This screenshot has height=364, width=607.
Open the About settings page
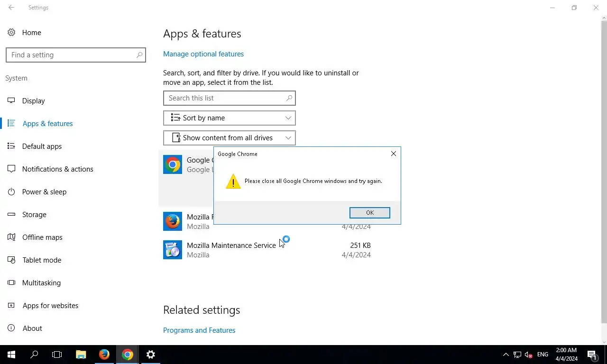pos(32,328)
